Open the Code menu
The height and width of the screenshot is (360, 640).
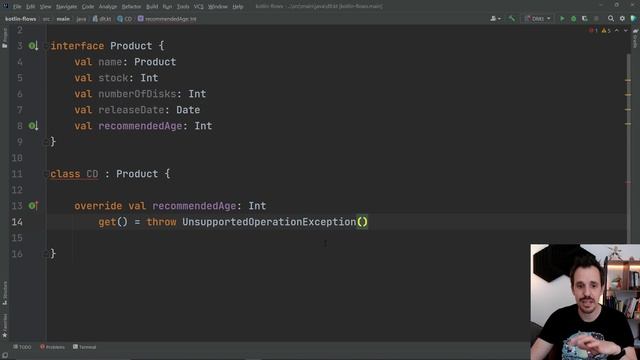pyautogui.click(x=88, y=7)
